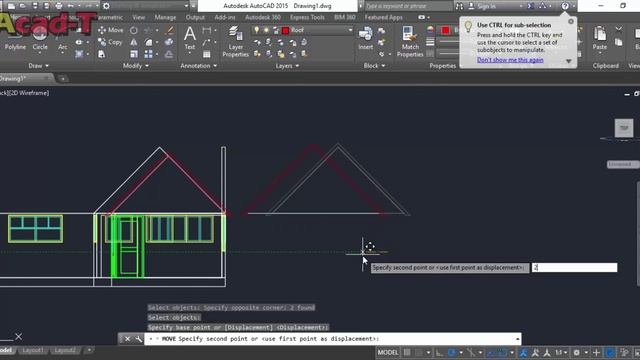The image size is (640, 360).
Task: Click the Scale tool icon in Modify
Action: click(x=134, y=54)
